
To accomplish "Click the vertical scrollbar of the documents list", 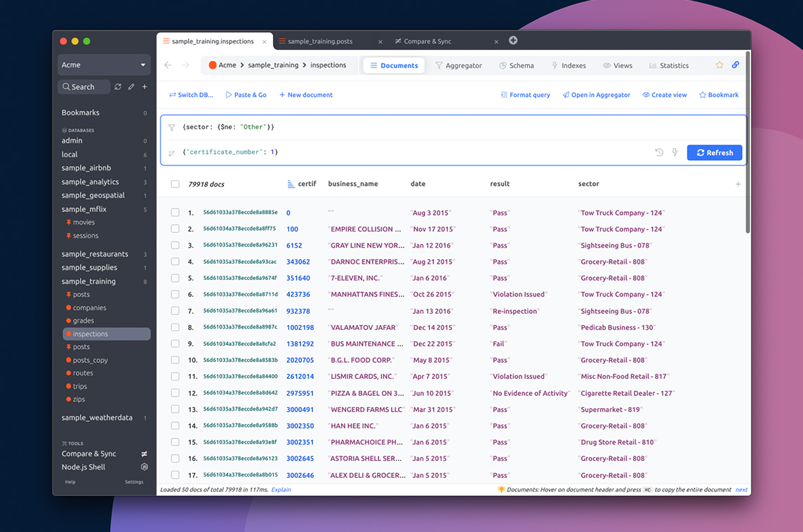I will [x=748, y=143].
